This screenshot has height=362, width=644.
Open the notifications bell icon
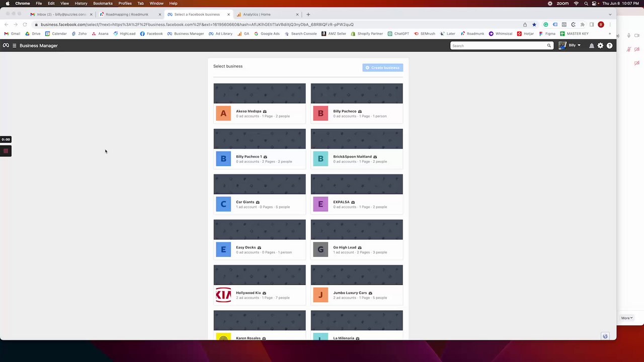[592, 46]
